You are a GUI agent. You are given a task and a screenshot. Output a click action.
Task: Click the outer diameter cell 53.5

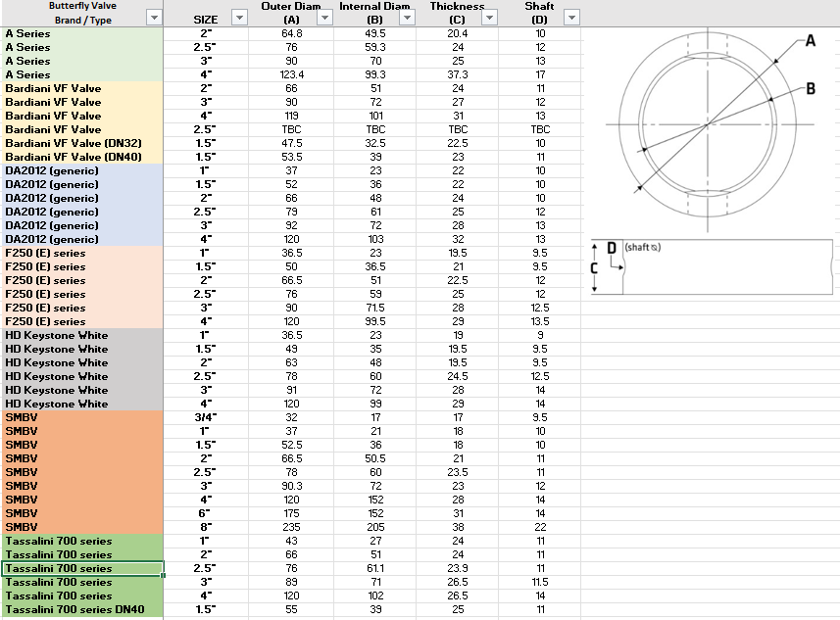click(x=291, y=157)
